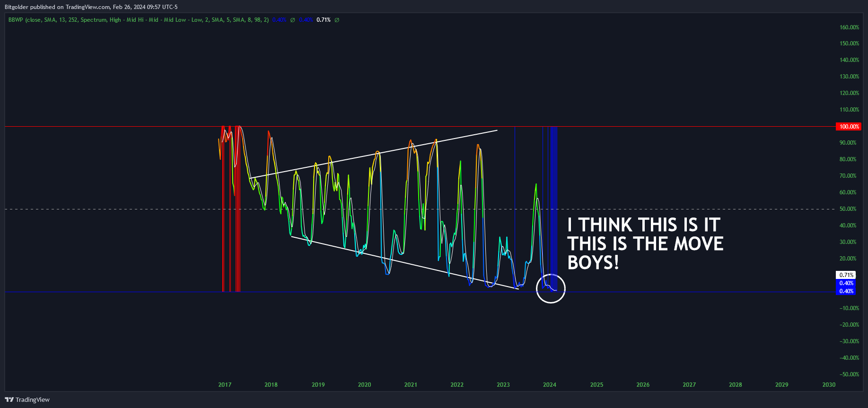Click the 2020 label on the time axis
This screenshot has height=408, width=868.
click(x=365, y=385)
